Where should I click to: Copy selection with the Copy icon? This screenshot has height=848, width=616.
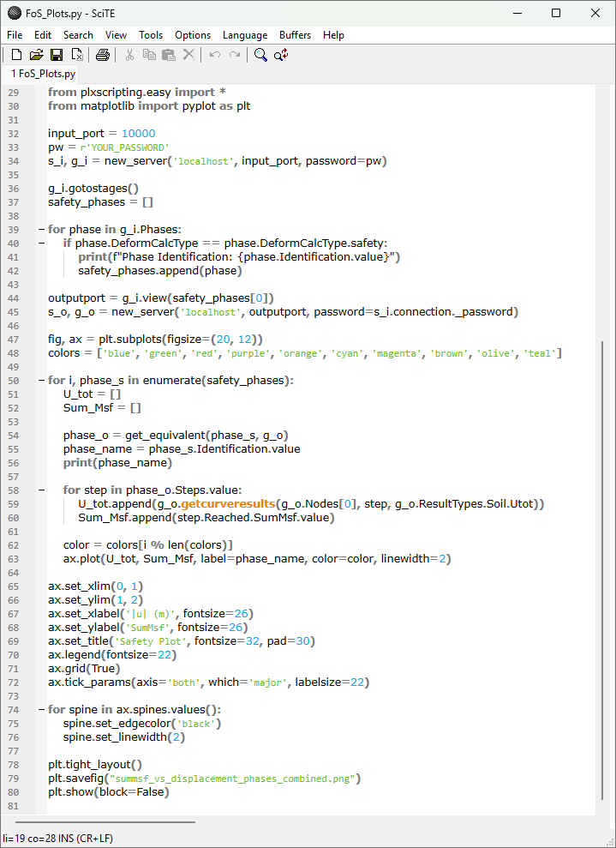coord(149,55)
